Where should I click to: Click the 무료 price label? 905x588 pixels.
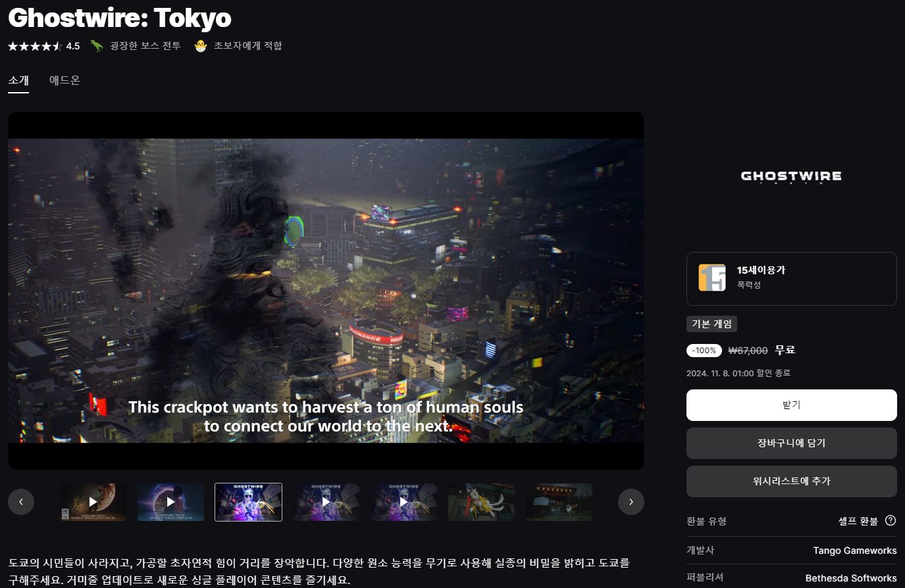pos(785,350)
